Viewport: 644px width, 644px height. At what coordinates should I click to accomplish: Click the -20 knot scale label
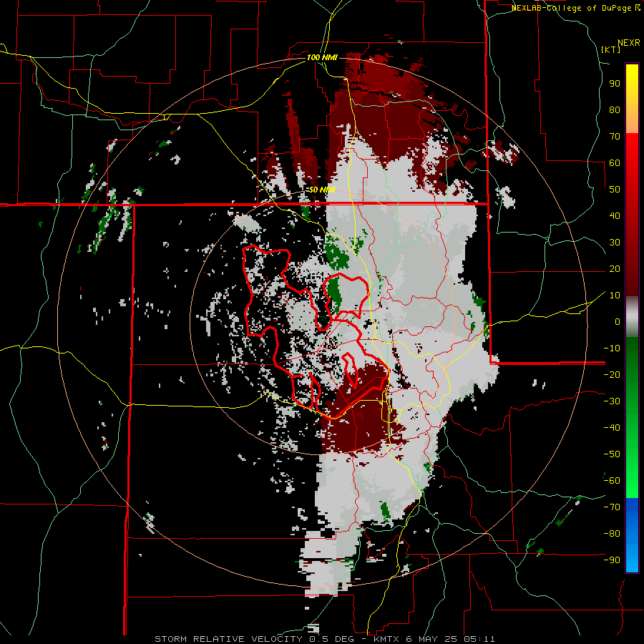(612, 374)
